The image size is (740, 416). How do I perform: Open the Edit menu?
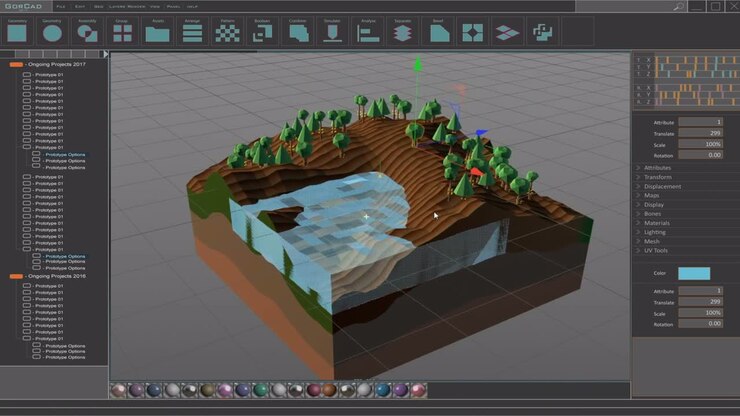click(80, 7)
